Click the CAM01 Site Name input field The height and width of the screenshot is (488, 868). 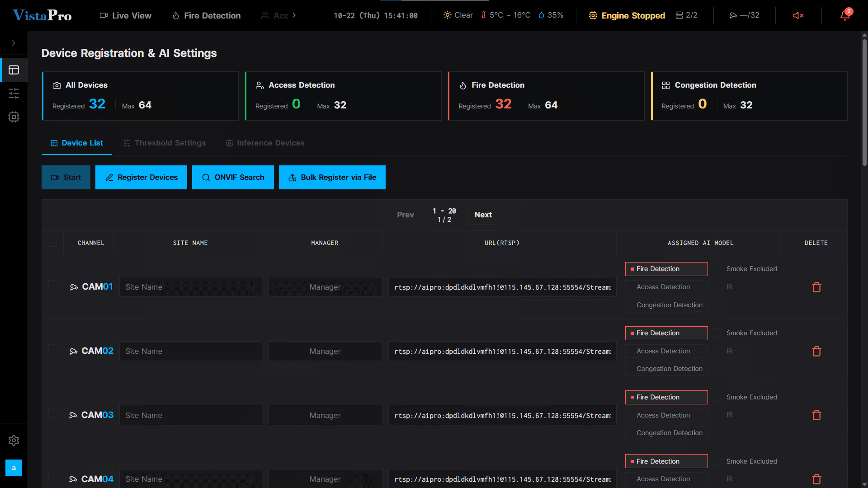[x=190, y=287]
